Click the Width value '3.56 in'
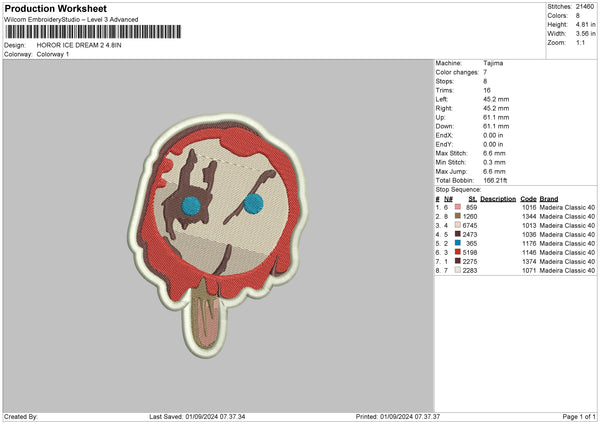Screen dimensions: 600x424 coord(585,34)
